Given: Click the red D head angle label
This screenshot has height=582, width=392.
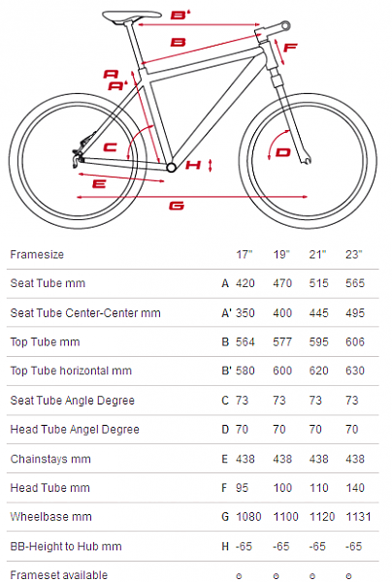Looking at the screenshot, I should [x=283, y=152].
